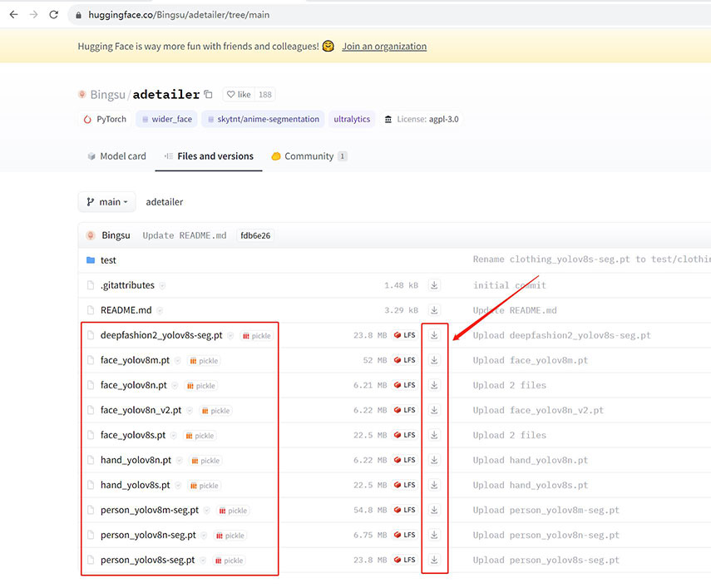
Task: Click the wider_face dataset tag
Action: [166, 119]
